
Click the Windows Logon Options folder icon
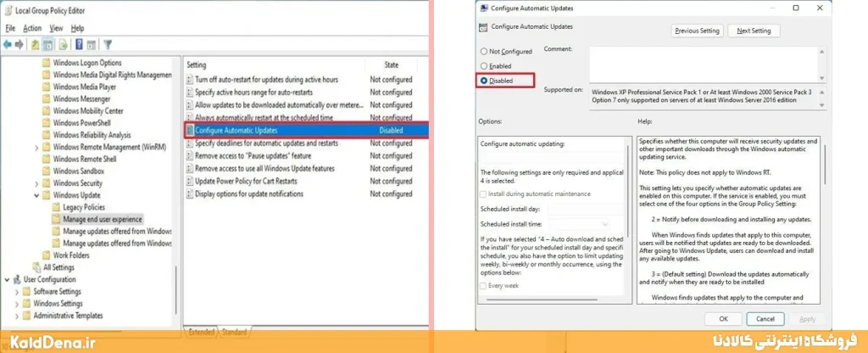click(x=47, y=63)
